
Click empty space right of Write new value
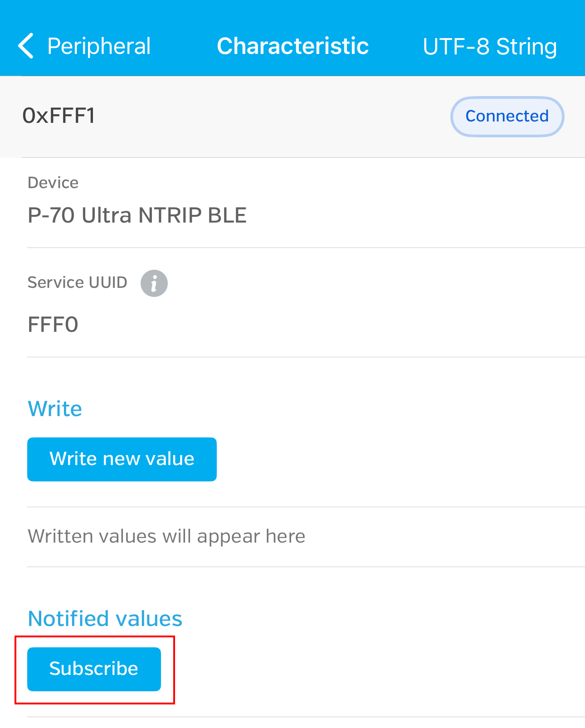[385, 459]
